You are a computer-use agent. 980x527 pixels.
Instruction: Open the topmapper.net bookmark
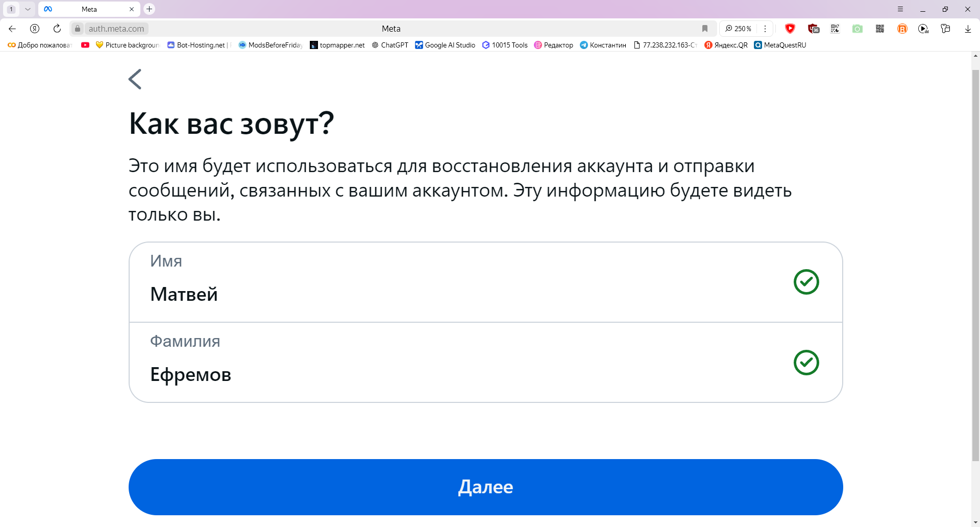pyautogui.click(x=337, y=45)
